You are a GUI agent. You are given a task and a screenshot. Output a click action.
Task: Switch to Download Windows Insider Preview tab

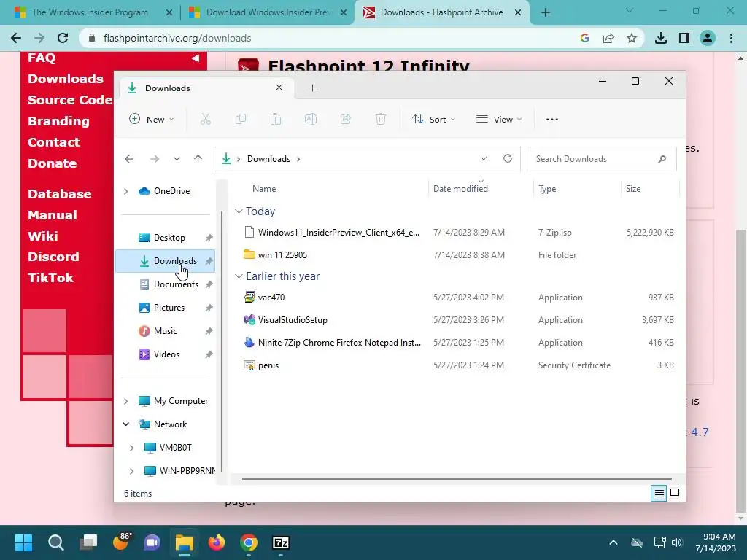(268, 12)
